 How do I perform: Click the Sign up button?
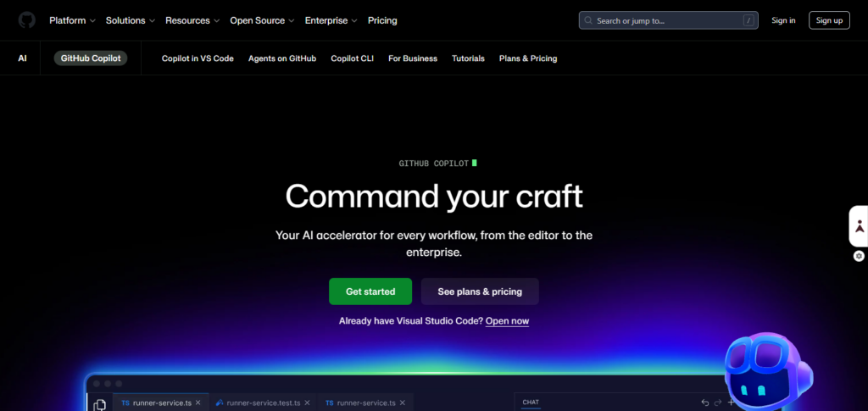click(829, 20)
